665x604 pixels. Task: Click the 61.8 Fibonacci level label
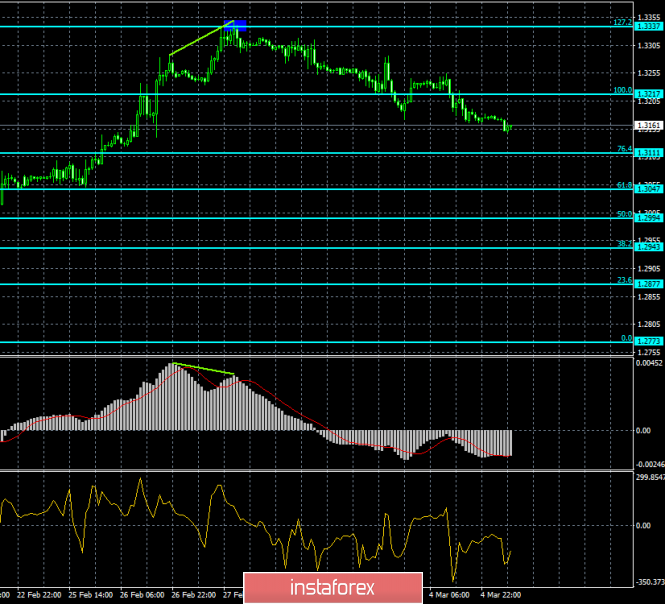[624, 185]
